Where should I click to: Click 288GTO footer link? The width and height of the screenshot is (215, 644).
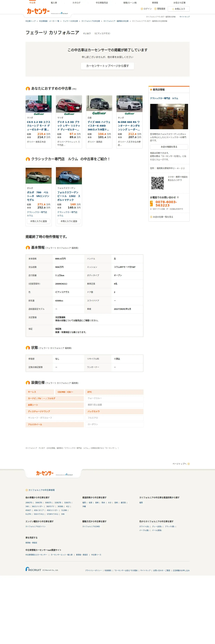29,503
